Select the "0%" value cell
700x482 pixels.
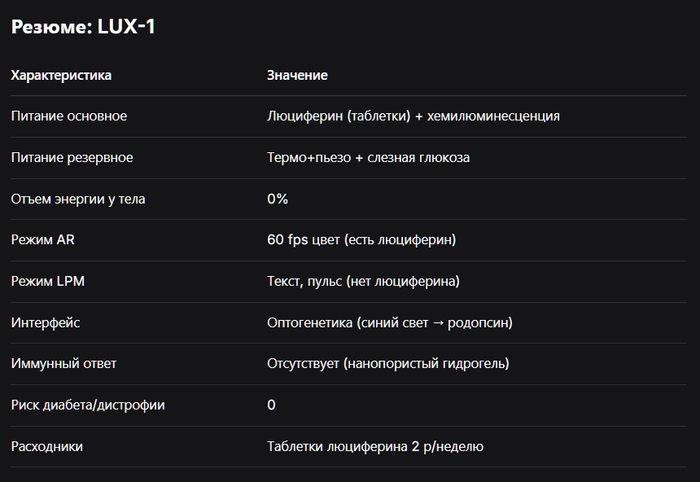[x=277, y=199]
